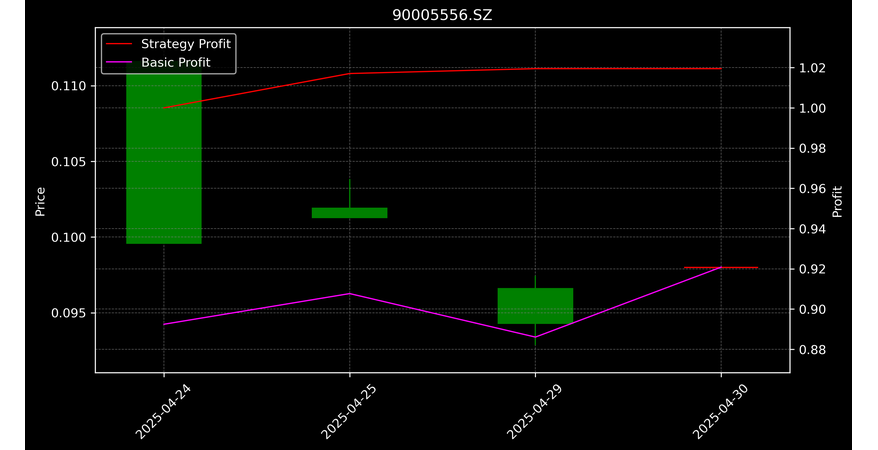Click the small green candlestick for 2025-04-25

click(x=349, y=213)
